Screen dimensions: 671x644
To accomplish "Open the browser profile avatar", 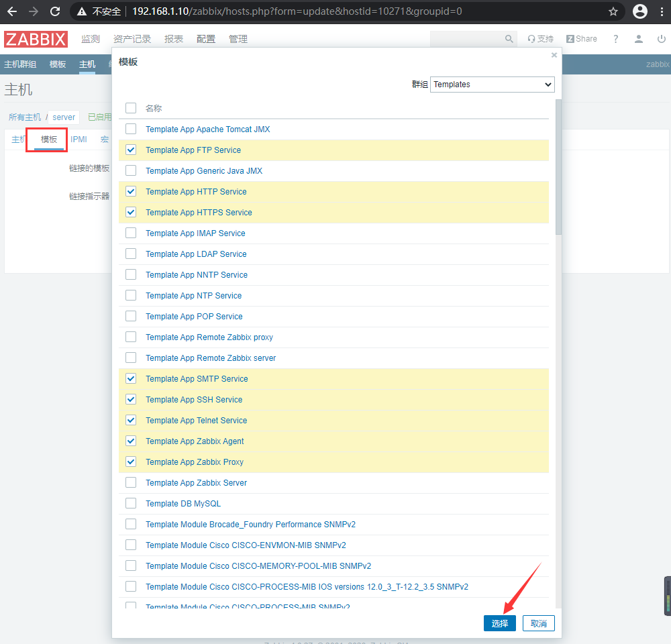I will (x=639, y=11).
